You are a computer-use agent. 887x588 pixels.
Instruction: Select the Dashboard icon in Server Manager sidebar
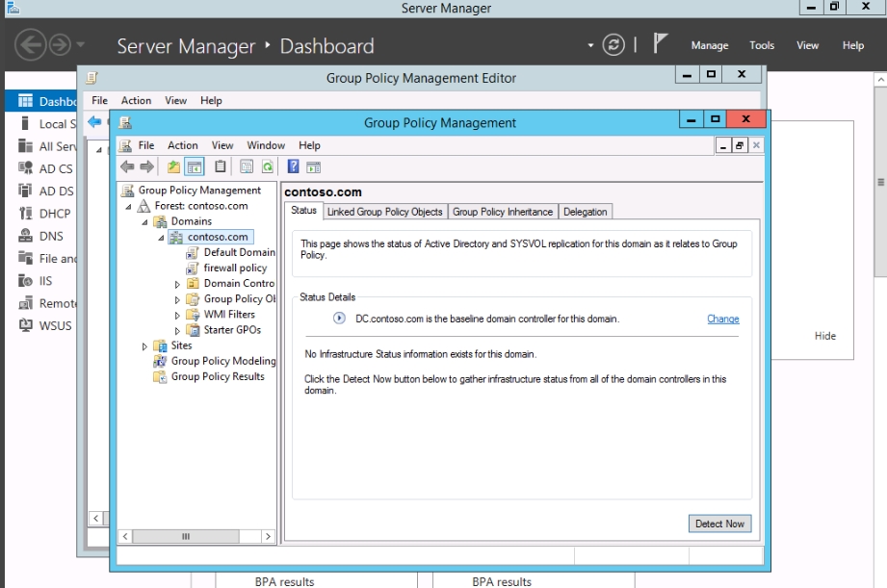pyautogui.click(x=25, y=101)
